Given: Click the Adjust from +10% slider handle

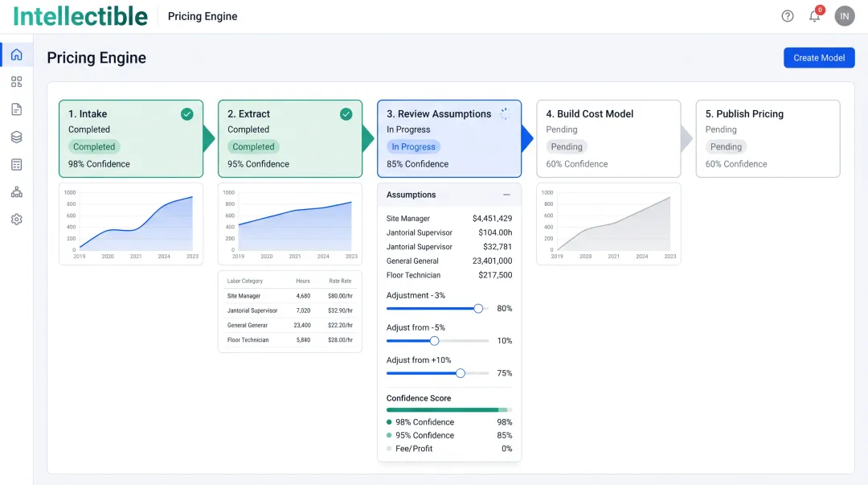Looking at the screenshot, I should (x=461, y=373).
